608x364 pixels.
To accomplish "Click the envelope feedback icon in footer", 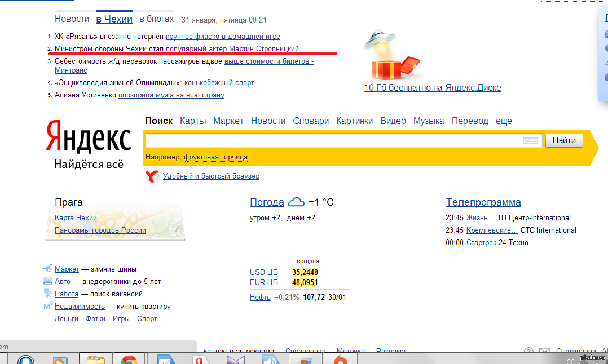I will coord(544,351).
